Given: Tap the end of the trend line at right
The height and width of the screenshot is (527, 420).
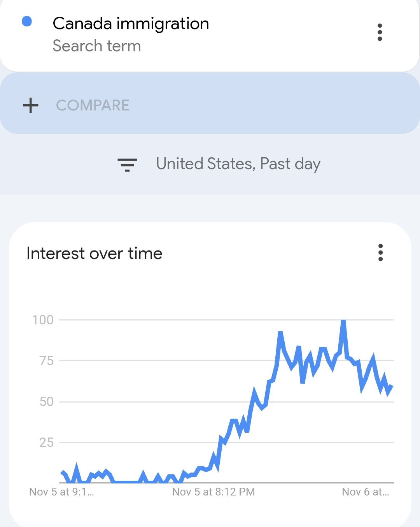Looking at the screenshot, I should coord(391,387).
